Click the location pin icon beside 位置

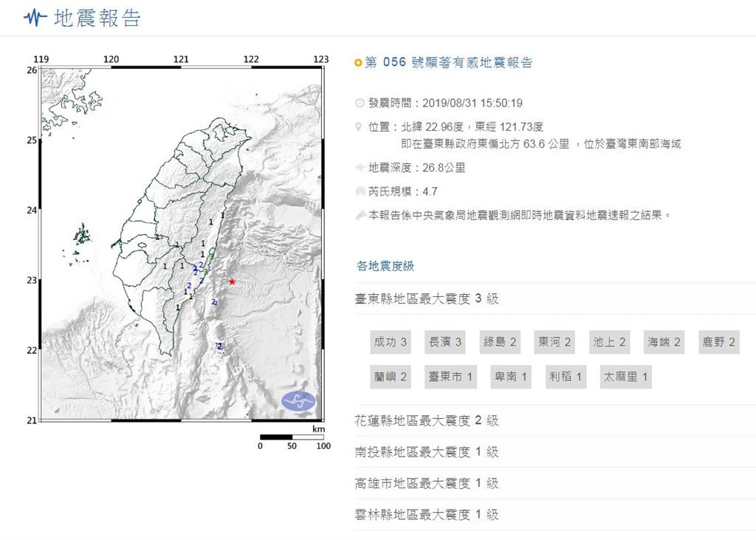point(358,127)
